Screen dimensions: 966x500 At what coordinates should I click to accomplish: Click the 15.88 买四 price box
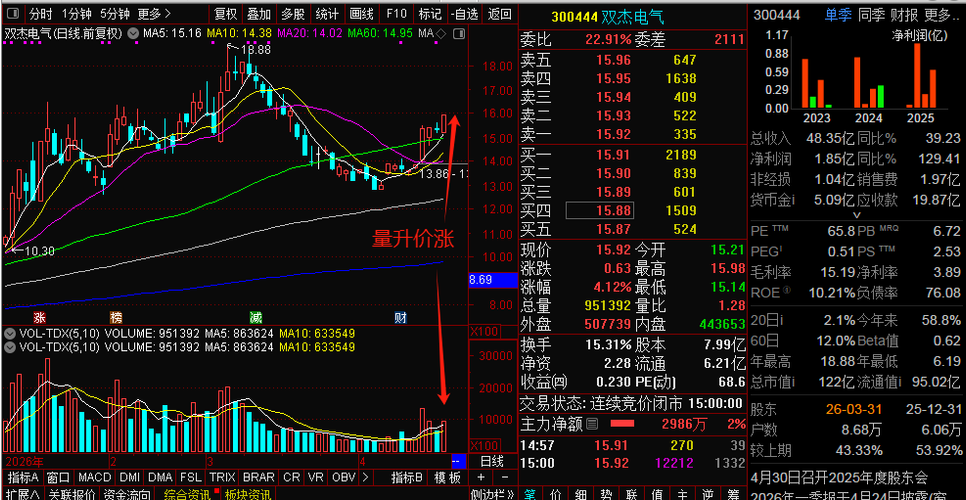[600, 211]
